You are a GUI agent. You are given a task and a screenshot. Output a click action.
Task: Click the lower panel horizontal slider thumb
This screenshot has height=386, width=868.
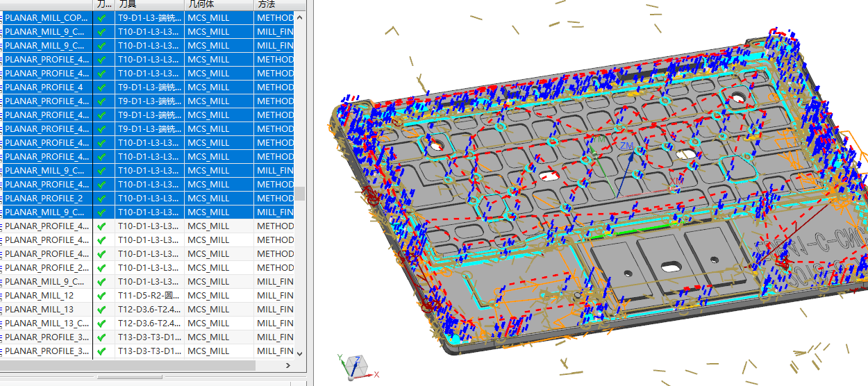point(129,377)
